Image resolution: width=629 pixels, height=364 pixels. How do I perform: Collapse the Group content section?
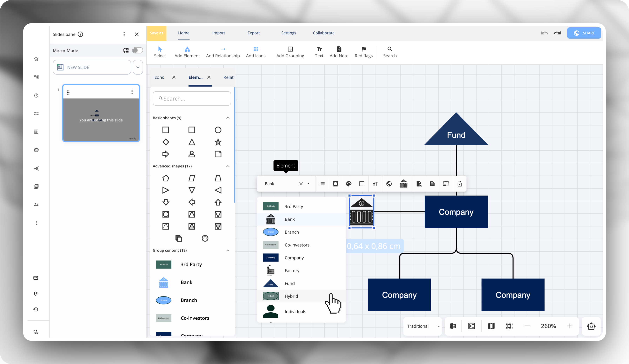click(x=228, y=250)
